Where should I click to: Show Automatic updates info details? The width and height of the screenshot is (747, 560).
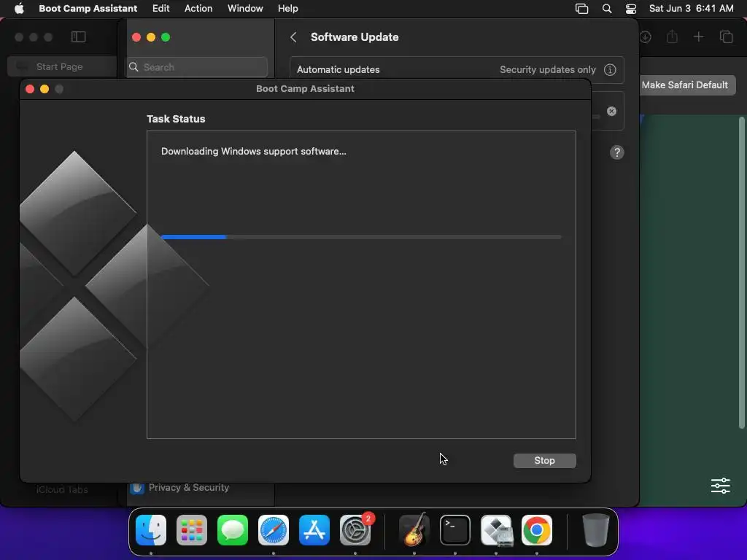[x=610, y=69]
